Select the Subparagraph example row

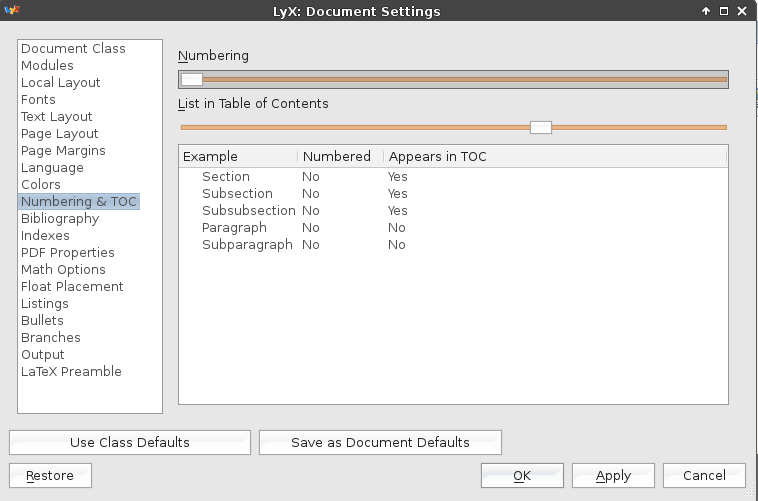click(453, 244)
